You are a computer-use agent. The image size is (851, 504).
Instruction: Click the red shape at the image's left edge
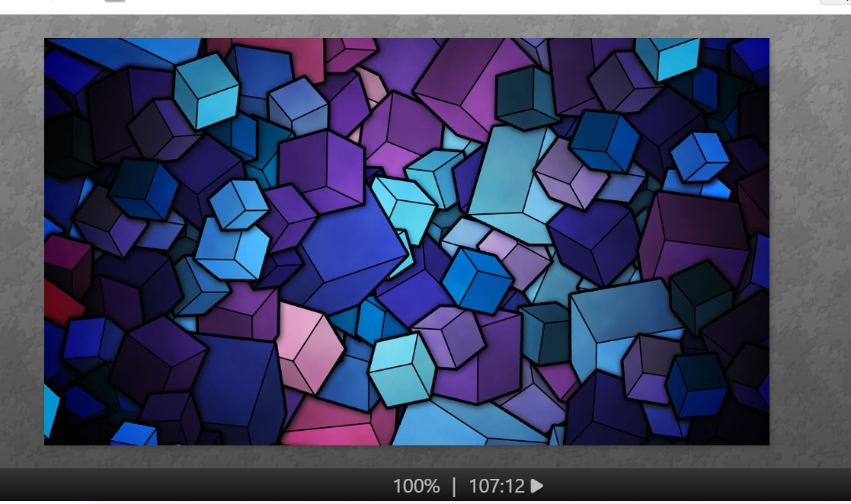(x=61, y=302)
